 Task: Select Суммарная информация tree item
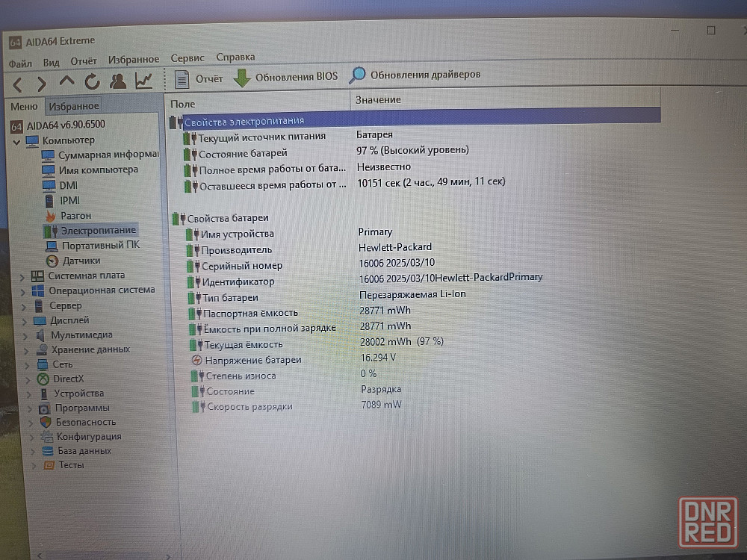pos(100,155)
